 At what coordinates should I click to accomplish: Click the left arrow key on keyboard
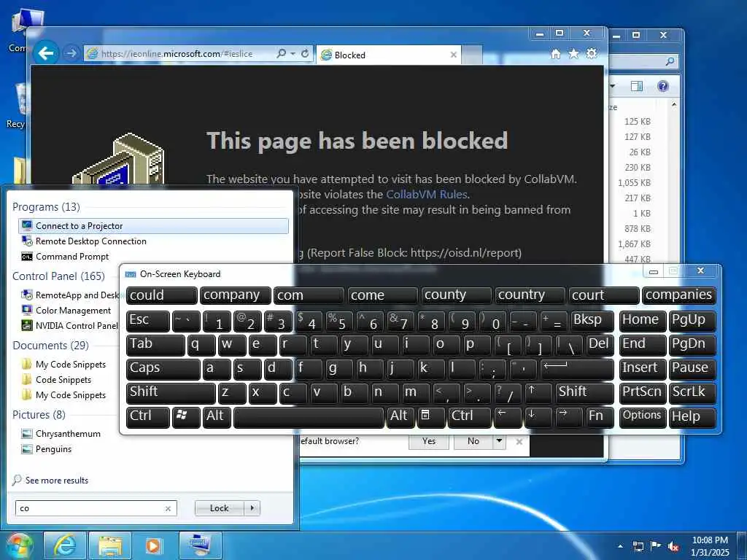tap(508, 416)
